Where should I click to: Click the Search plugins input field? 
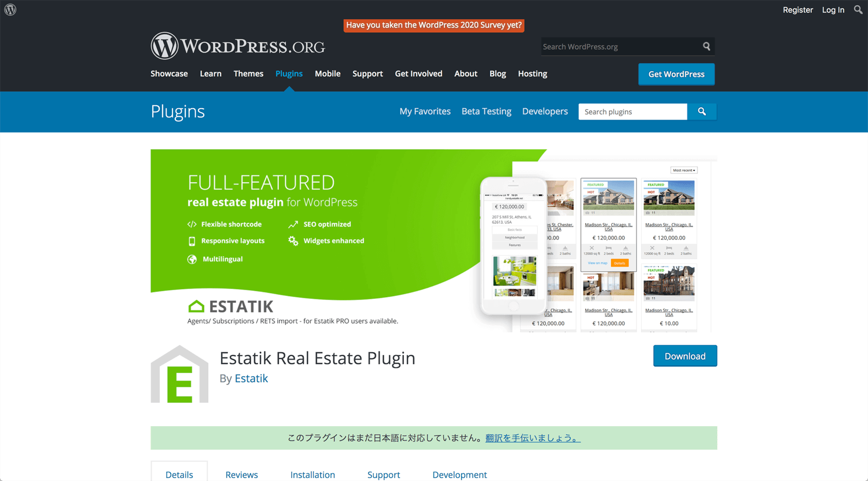point(632,112)
